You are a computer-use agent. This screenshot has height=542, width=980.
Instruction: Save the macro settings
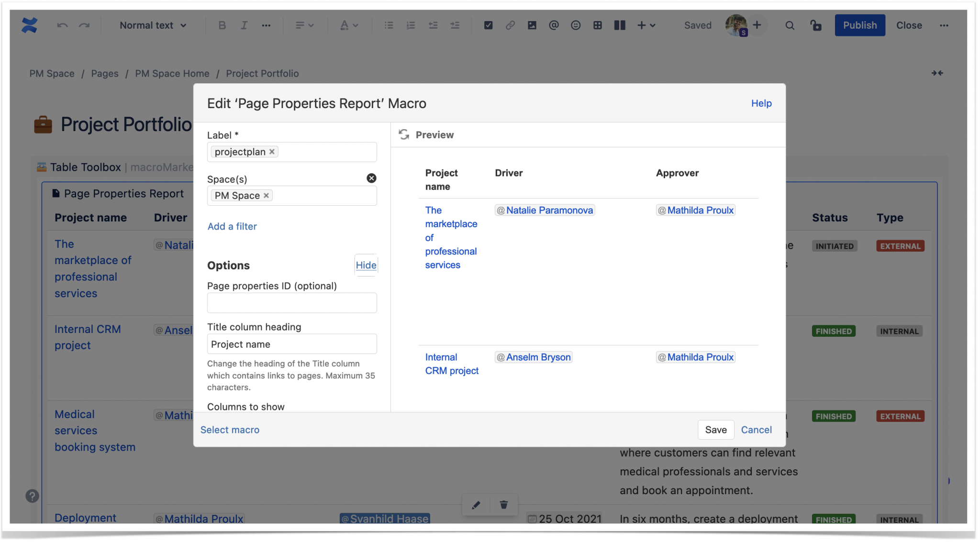[715, 430]
